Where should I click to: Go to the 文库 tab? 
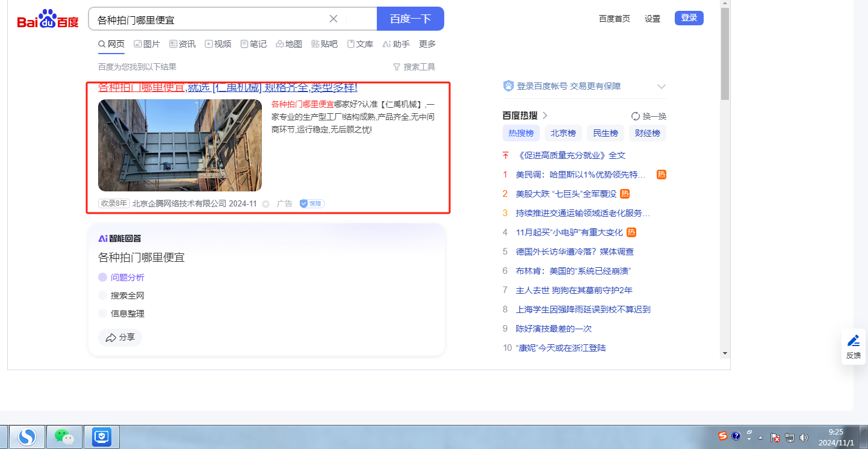[x=360, y=44]
